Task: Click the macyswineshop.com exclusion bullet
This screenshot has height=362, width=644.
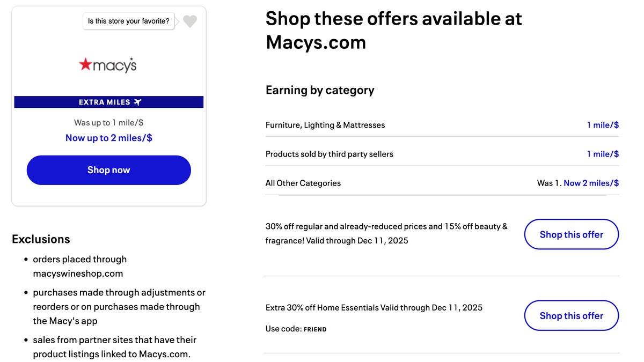Action: click(x=79, y=267)
